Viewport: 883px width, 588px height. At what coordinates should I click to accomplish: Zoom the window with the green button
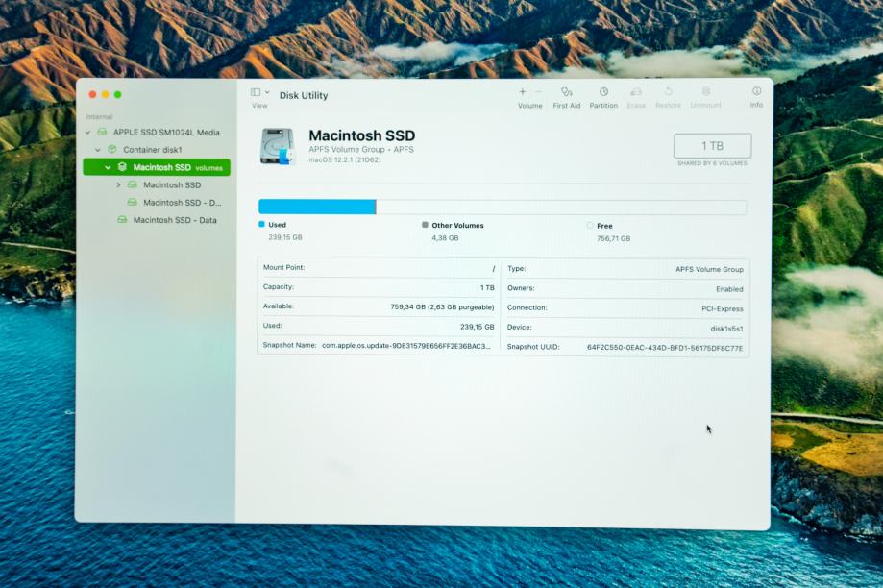tap(117, 94)
